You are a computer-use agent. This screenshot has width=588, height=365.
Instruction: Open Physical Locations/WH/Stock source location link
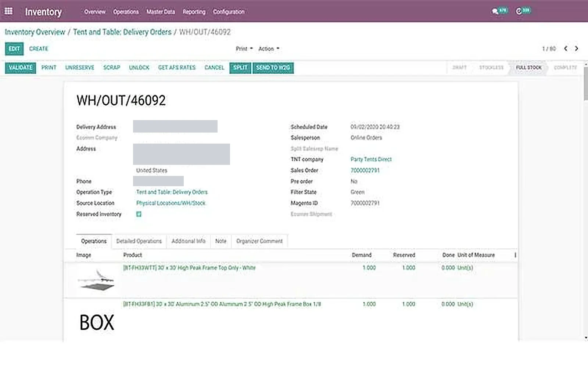(171, 203)
